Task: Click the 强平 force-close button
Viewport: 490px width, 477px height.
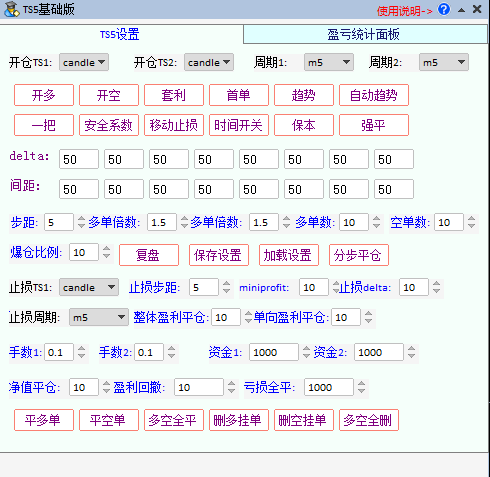Action: 374,125
